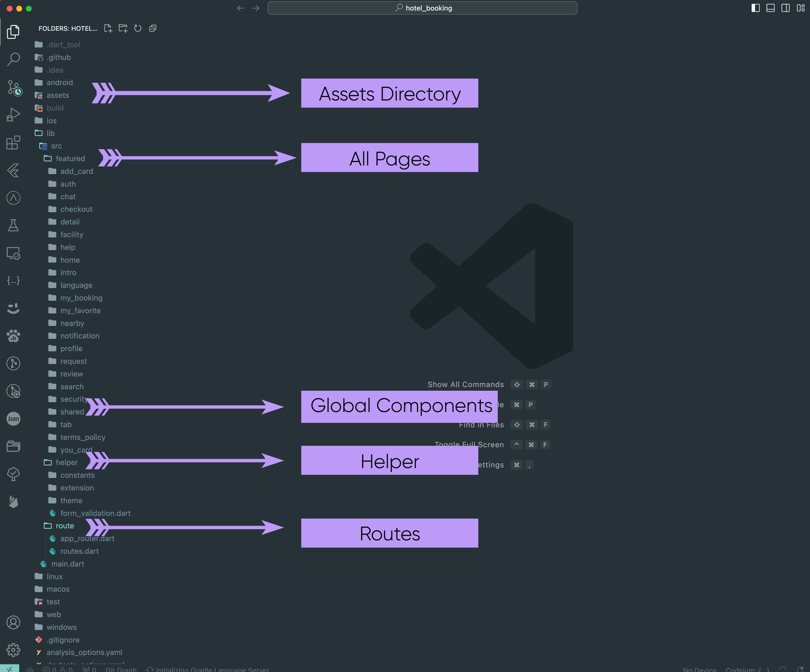Click Codeium status bar item

(748, 669)
